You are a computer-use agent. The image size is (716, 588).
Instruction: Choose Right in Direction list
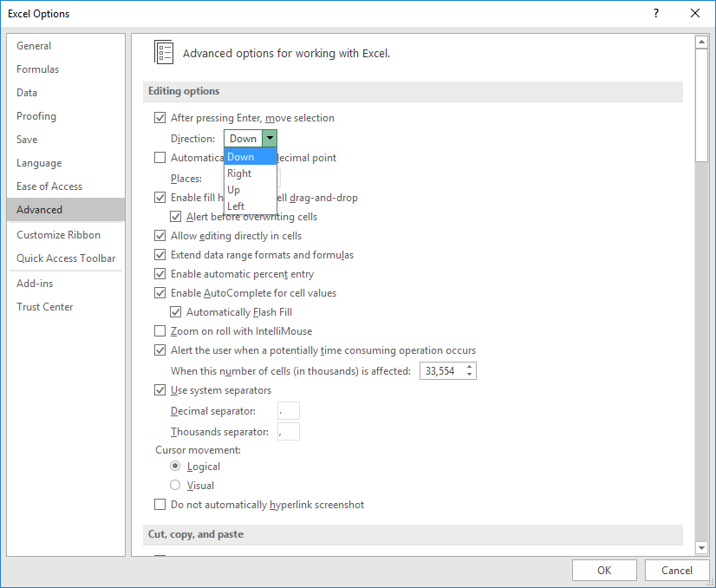[251, 173]
